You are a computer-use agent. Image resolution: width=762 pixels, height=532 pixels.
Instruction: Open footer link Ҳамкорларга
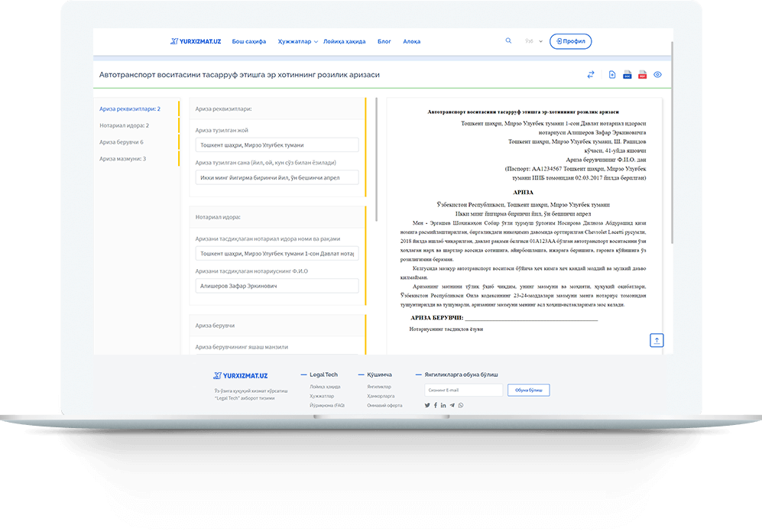click(x=381, y=396)
